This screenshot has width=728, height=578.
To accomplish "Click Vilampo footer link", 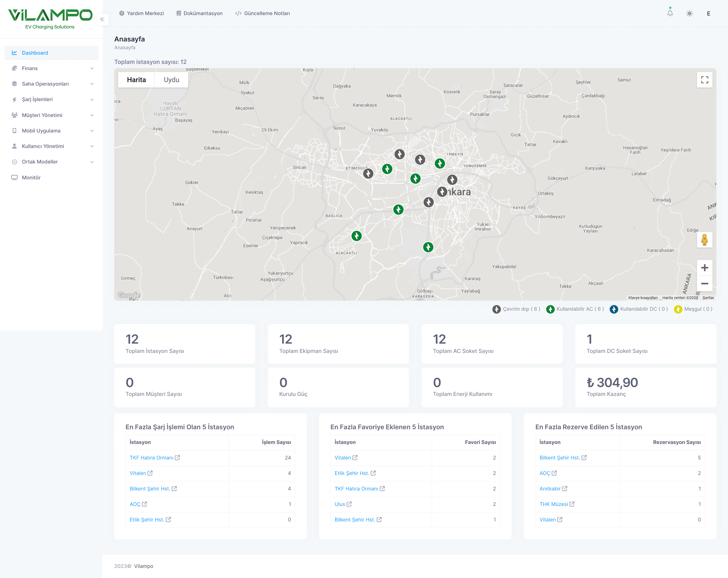I will (143, 566).
